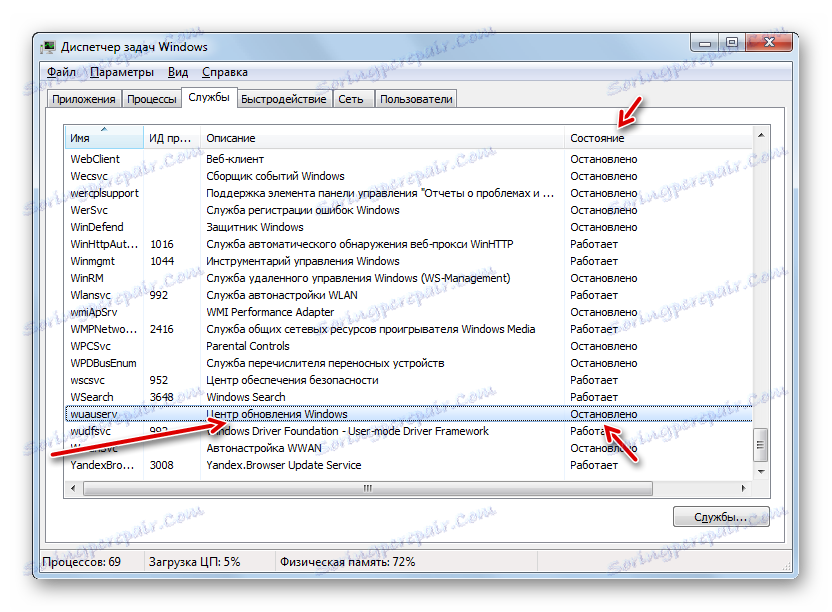Image resolution: width=832 pixels, height=612 pixels.
Task: Select the wudfsvc service row
Action: pos(409,430)
